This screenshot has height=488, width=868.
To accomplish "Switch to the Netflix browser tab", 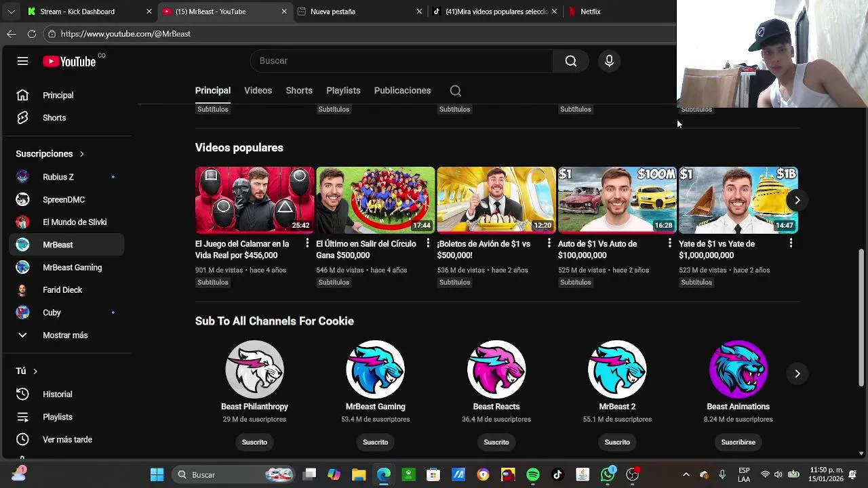I will [617, 12].
